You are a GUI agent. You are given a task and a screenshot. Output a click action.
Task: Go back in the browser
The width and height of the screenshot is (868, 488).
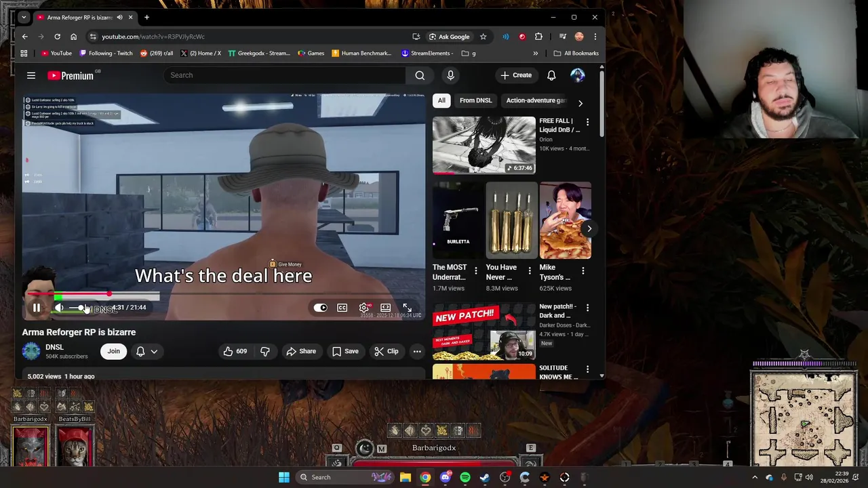(x=25, y=37)
